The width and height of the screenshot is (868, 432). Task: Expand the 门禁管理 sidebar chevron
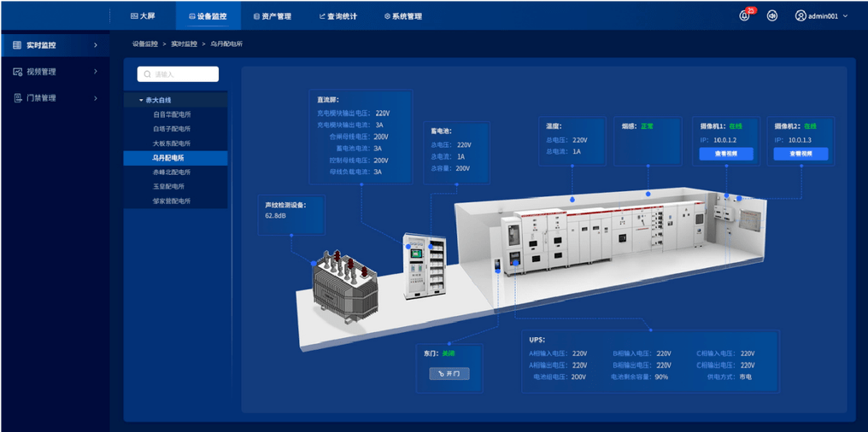pos(95,98)
